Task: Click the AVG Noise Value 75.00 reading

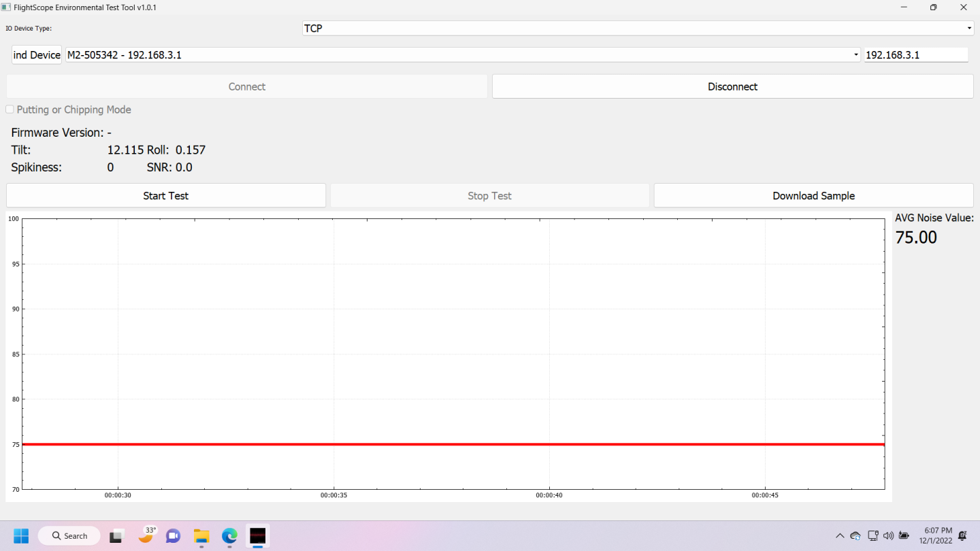Action: 916,237
